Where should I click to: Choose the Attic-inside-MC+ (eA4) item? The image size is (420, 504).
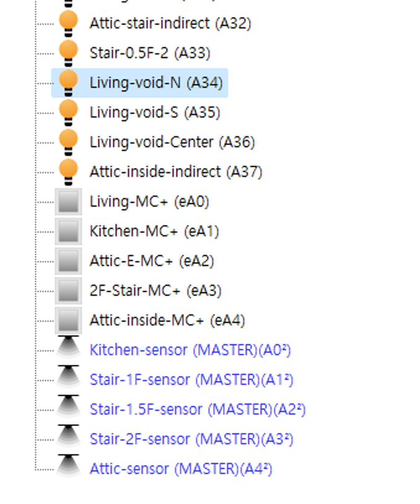[x=167, y=321]
